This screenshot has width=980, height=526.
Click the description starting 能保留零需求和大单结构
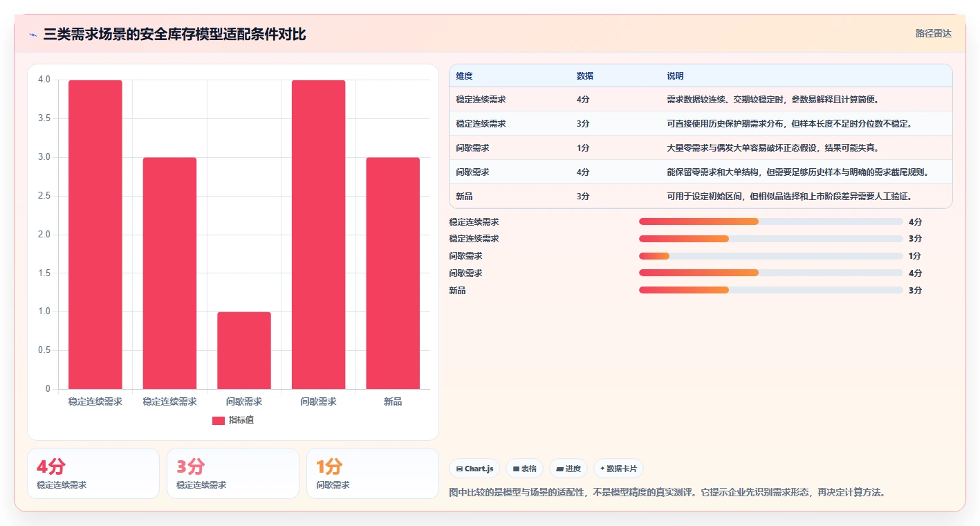(799, 172)
